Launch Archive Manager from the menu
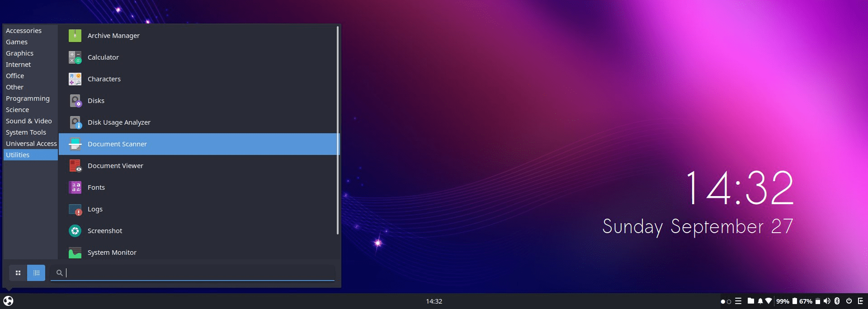Screen dimensions: 868x309 click(113, 36)
